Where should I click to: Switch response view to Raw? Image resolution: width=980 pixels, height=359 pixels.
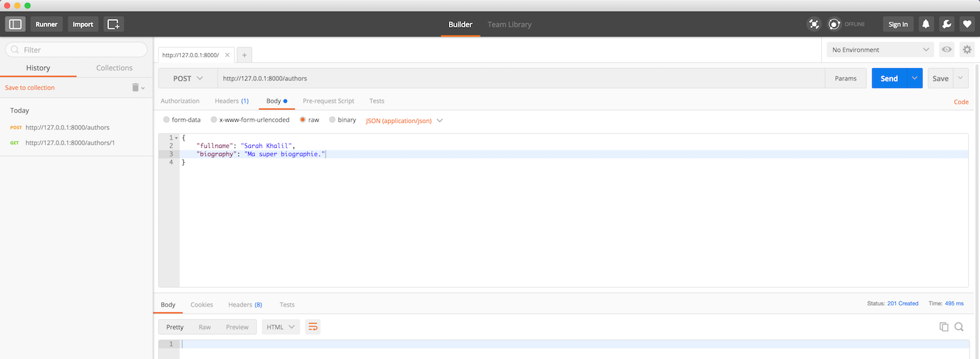204,327
